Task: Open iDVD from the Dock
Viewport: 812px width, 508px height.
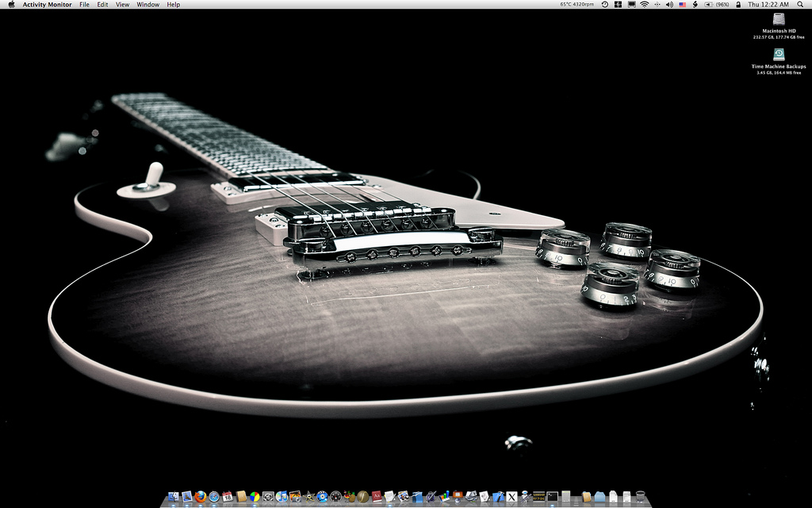Action: [323, 497]
